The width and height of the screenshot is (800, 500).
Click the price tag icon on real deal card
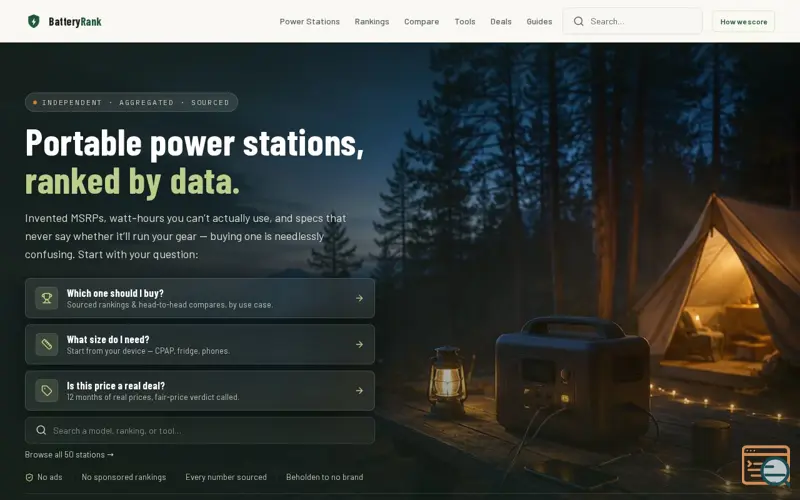[46, 391]
